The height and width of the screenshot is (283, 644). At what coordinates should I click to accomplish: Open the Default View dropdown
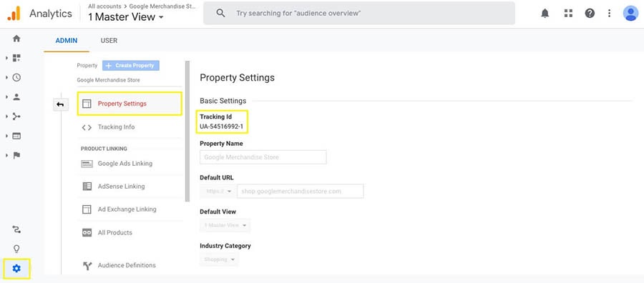(225, 225)
